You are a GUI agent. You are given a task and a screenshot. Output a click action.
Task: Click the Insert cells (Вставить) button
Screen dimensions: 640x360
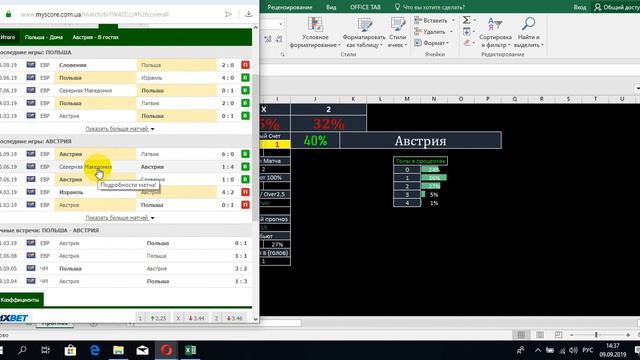pyautogui.click(x=431, y=20)
